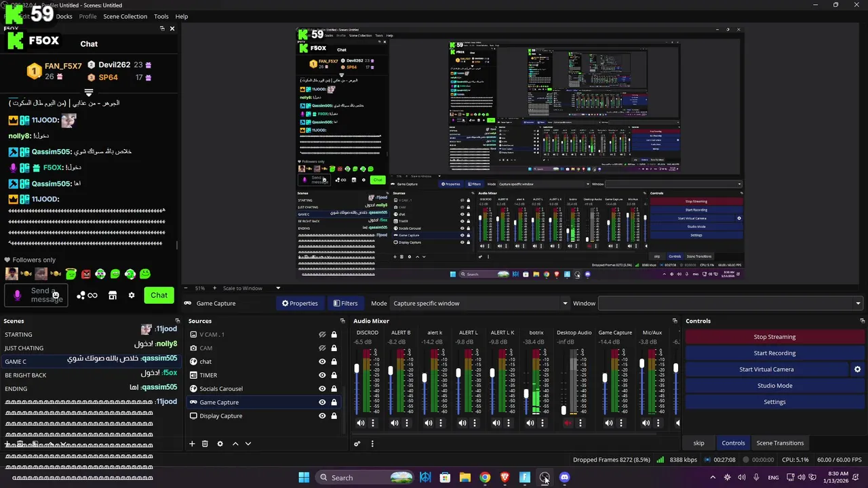Mute the Game Capture audio channel
The image size is (868, 488).
pos(609,423)
